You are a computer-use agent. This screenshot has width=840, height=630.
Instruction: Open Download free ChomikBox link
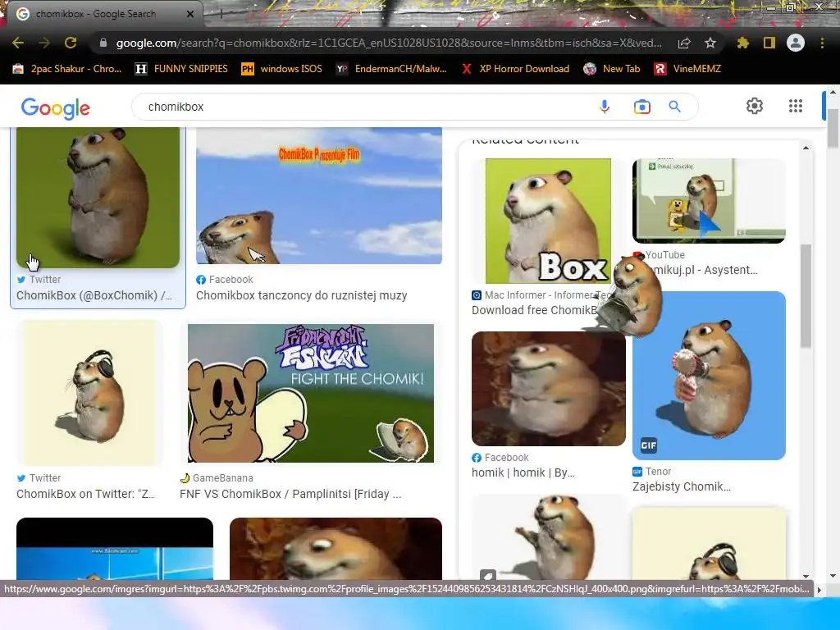tap(534, 310)
